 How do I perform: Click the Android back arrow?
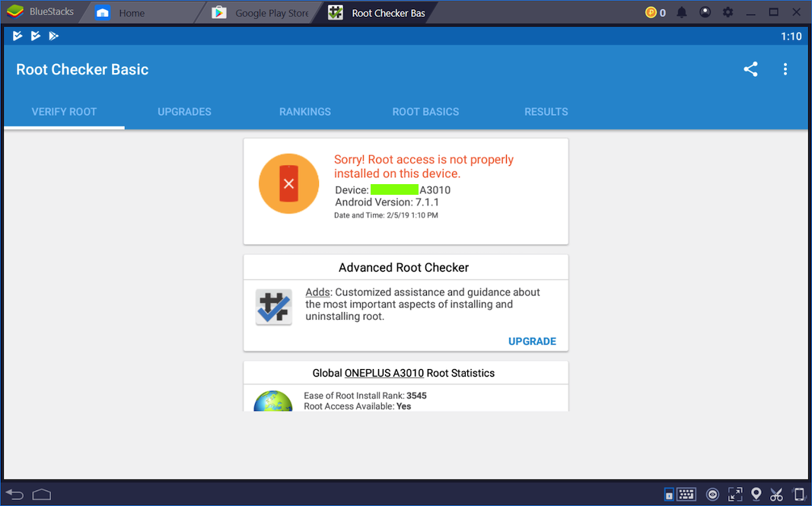pos(14,495)
